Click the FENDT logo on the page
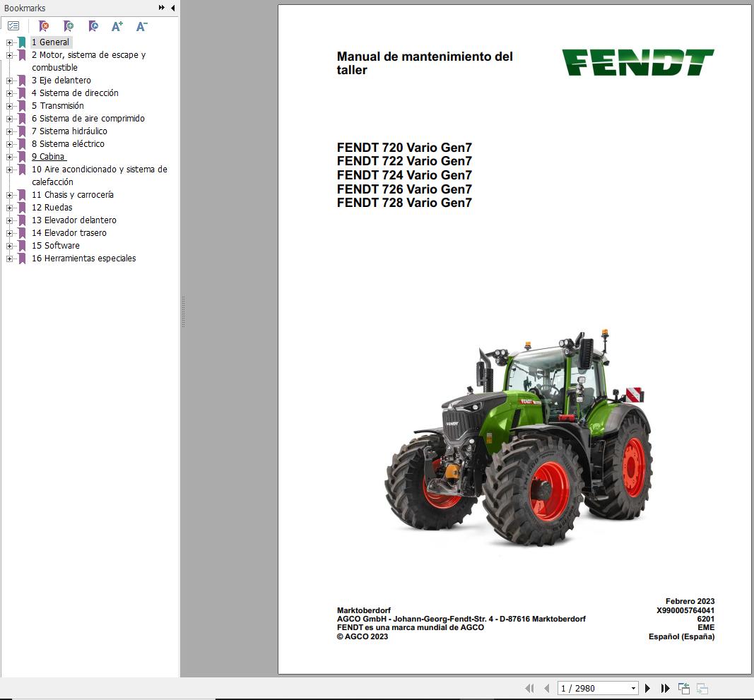This screenshot has height=700, width=754. (x=638, y=62)
